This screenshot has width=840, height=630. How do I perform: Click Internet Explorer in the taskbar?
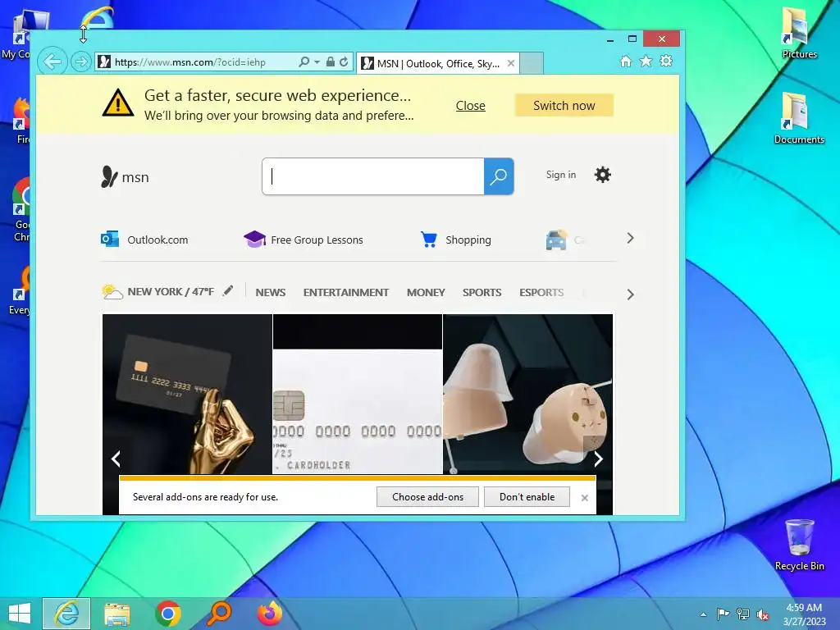pyautogui.click(x=66, y=614)
